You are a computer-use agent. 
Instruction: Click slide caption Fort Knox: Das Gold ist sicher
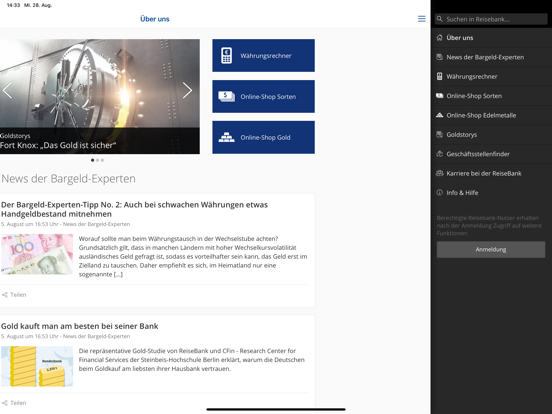click(58, 145)
